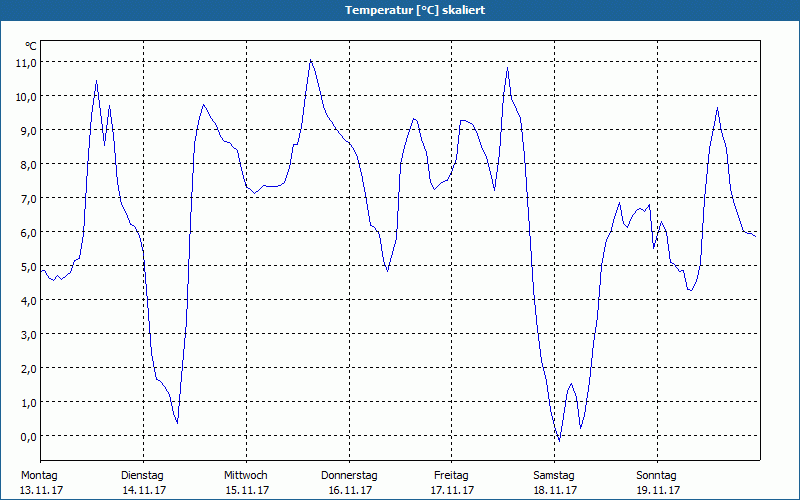
Task: Click the Temperatur [°C] skaliert title bar
Action: (400, 10)
